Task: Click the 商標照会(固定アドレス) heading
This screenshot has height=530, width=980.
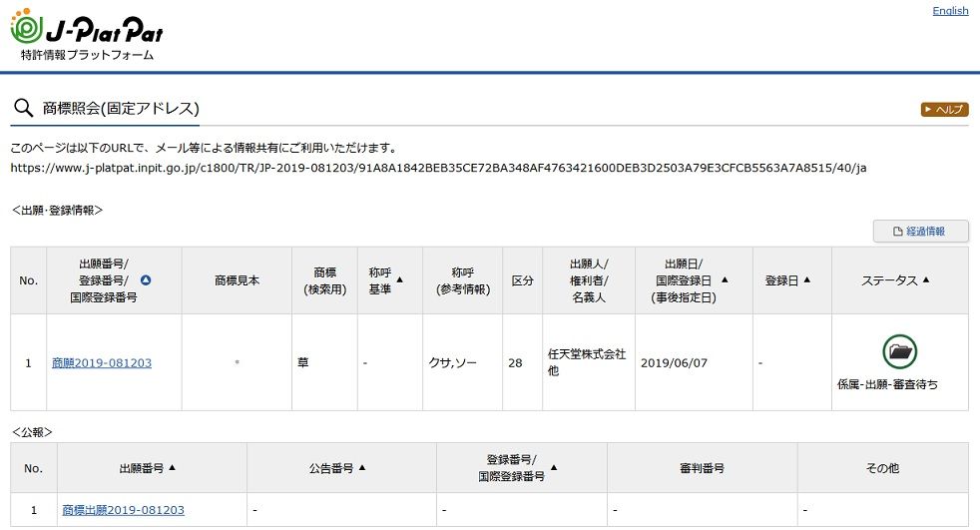Action: click(x=121, y=108)
